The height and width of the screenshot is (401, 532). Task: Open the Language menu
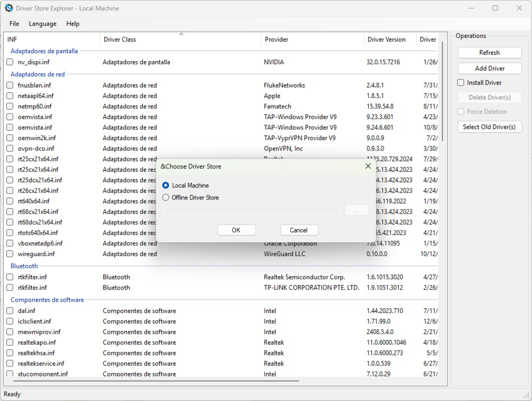[43, 24]
